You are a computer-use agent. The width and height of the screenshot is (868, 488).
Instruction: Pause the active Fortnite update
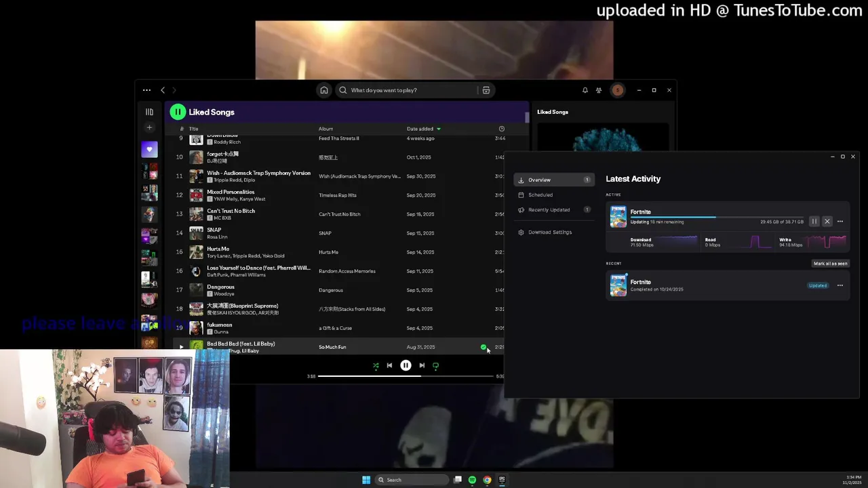[814, 222]
